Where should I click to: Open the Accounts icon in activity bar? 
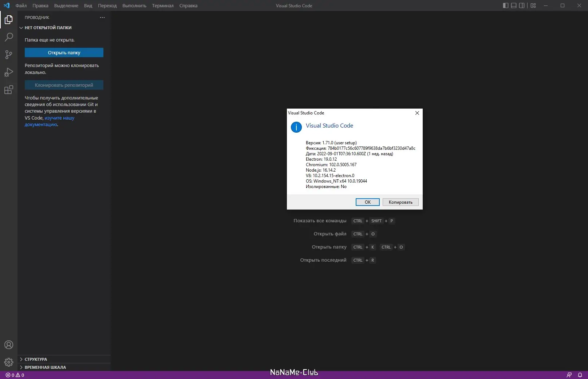coord(9,345)
